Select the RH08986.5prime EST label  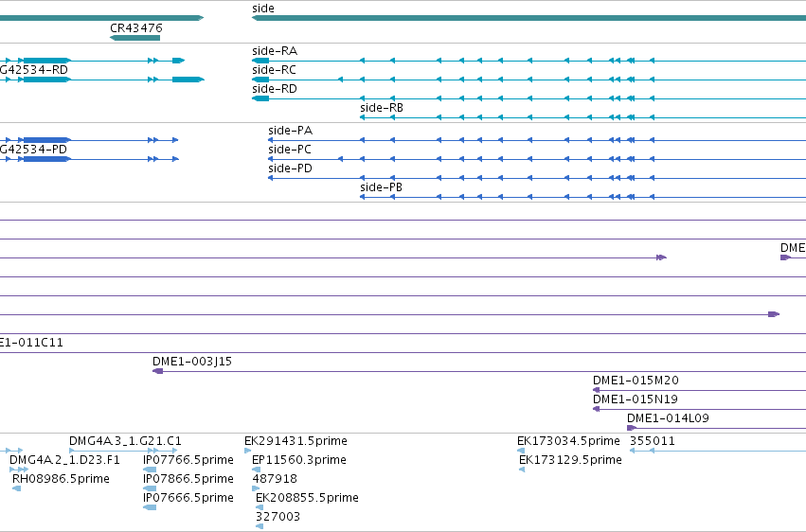(61, 479)
